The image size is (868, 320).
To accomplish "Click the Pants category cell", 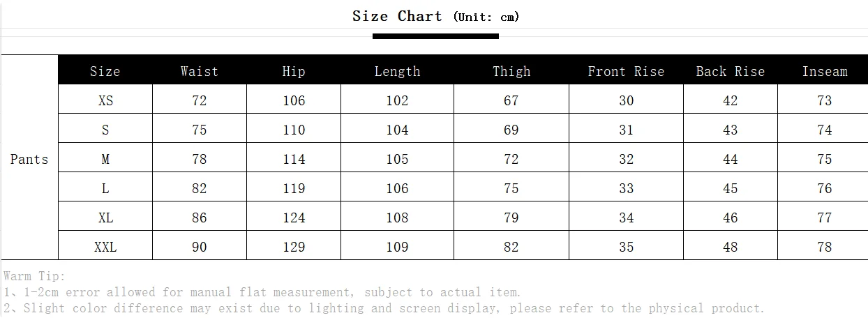I will pos(29,159).
